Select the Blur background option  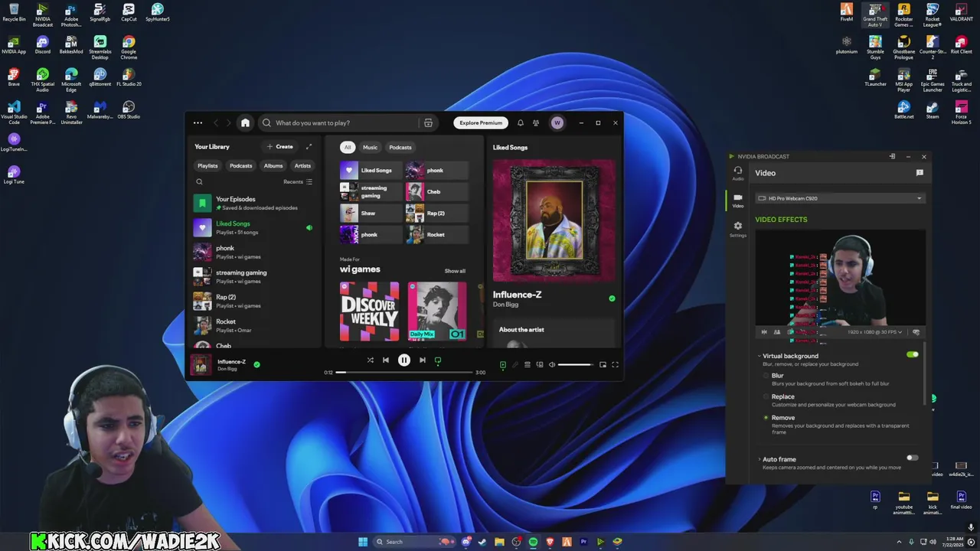[x=766, y=376]
